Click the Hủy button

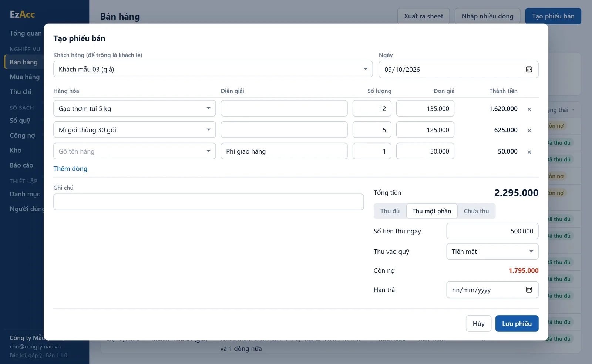(478, 324)
